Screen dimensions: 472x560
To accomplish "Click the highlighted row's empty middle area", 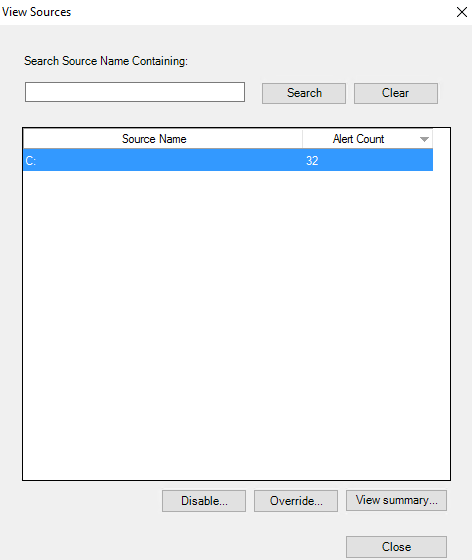I will pyautogui.click(x=168, y=160).
